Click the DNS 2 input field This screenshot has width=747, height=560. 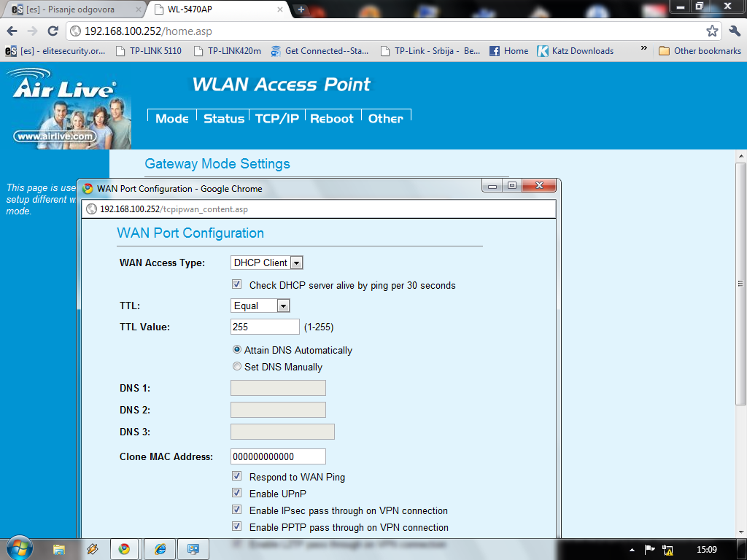click(278, 410)
